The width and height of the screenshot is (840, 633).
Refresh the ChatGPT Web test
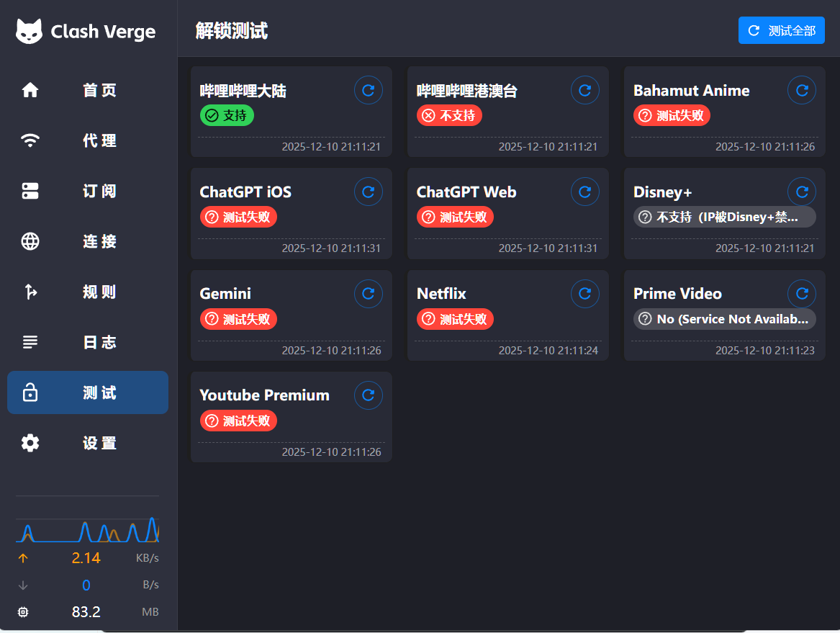584,192
